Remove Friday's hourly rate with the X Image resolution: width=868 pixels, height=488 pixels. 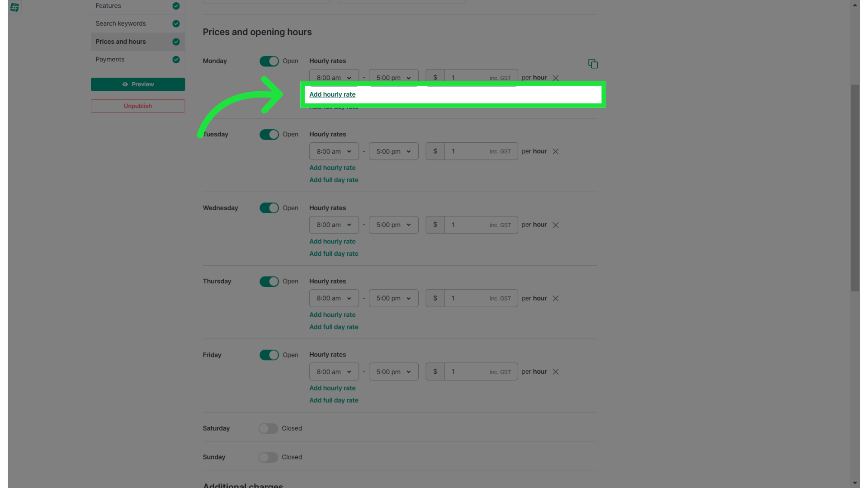point(556,372)
